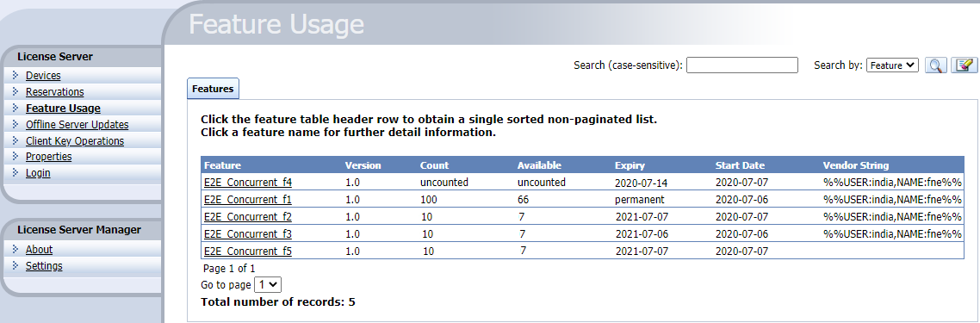Sort by the Feature column header
This screenshot has height=323, width=980.
[222, 165]
